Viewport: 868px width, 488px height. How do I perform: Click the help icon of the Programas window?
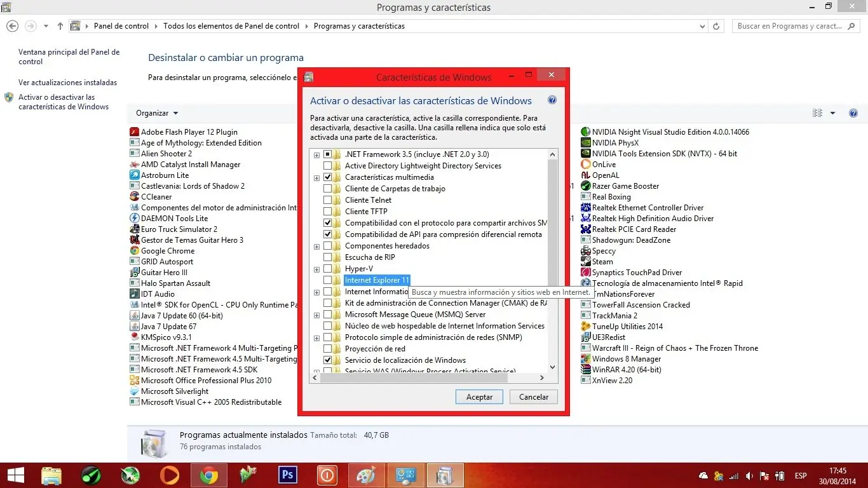pyautogui.click(x=853, y=113)
